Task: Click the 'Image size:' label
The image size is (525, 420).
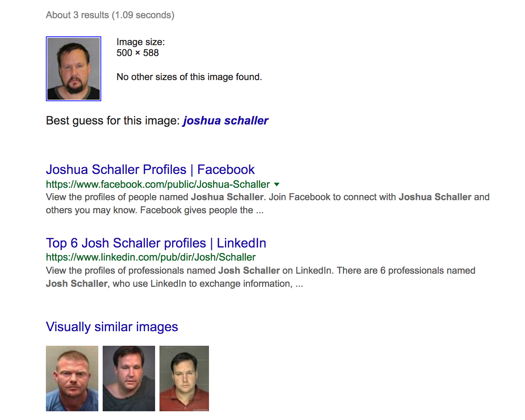Action: pyautogui.click(x=141, y=42)
